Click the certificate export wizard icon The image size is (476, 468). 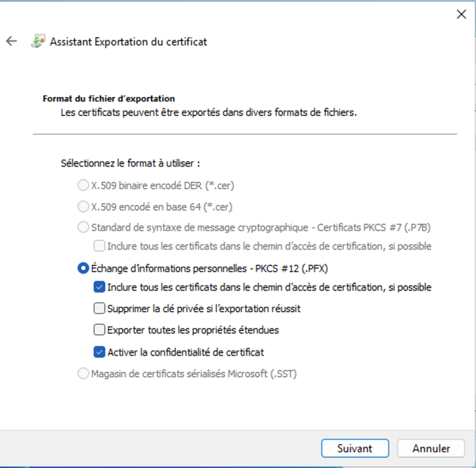coord(38,41)
